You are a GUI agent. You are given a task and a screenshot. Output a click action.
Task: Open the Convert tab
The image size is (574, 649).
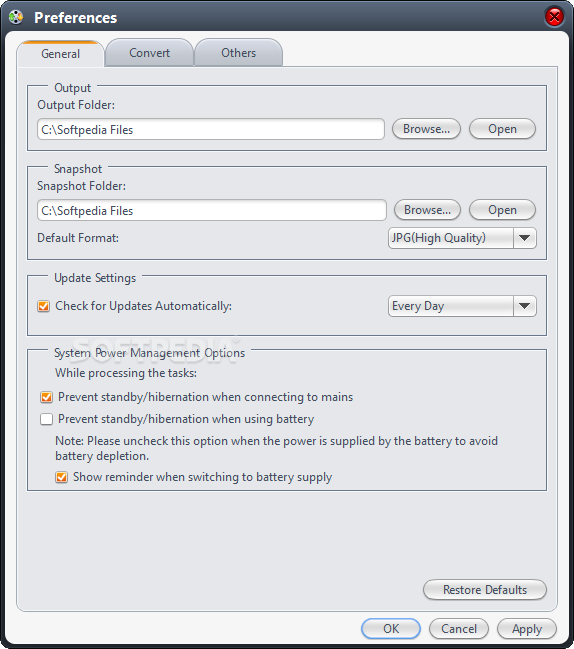pyautogui.click(x=149, y=53)
